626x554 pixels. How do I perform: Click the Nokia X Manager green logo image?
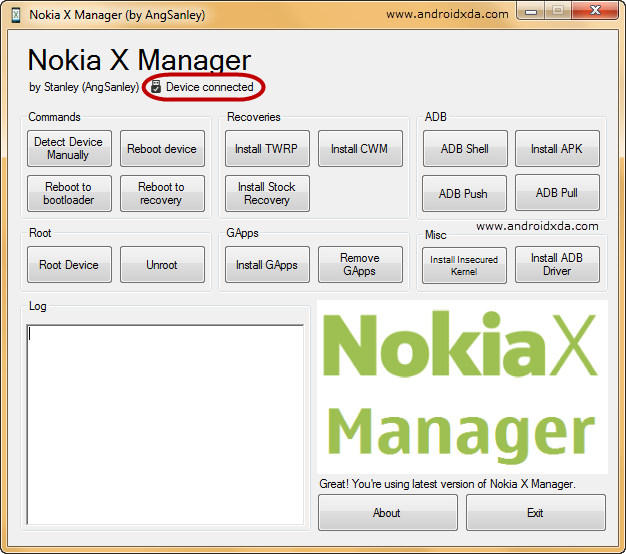point(462,387)
